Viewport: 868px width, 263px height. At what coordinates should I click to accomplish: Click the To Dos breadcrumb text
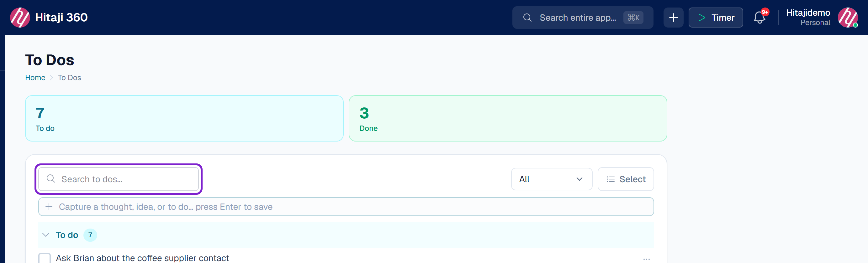(69, 78)
